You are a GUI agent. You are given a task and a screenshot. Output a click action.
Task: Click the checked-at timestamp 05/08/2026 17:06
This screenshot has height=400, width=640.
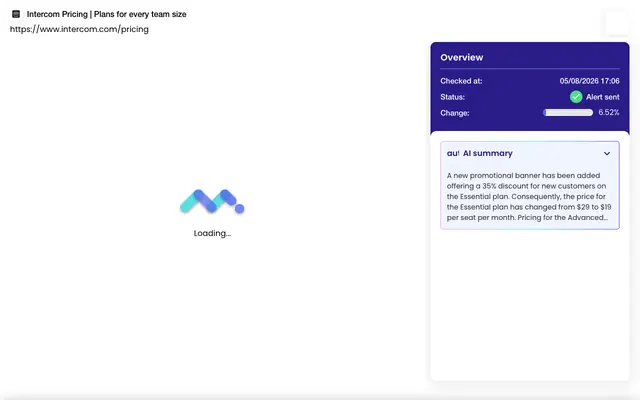point(589,81)
